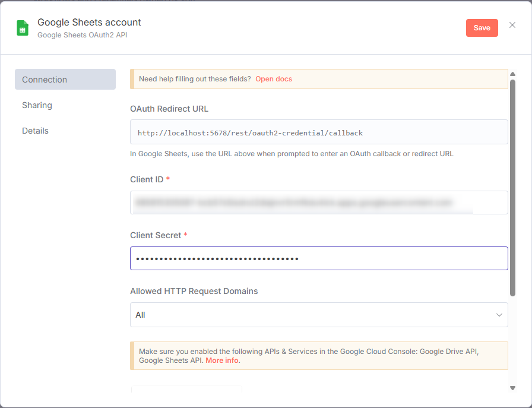Viewport: 532px width, 408px height.
Task: Click the Google Sheets OAuth2 API subtitle
Action: point(82,35)
